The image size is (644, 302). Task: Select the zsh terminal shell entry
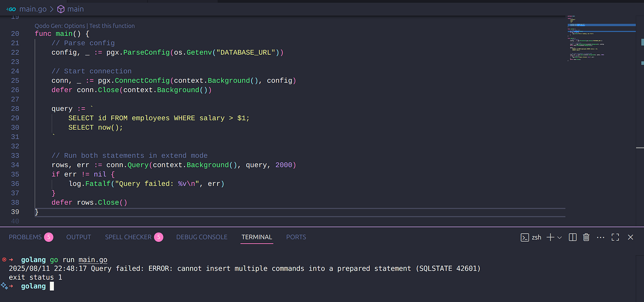point(531,237)
